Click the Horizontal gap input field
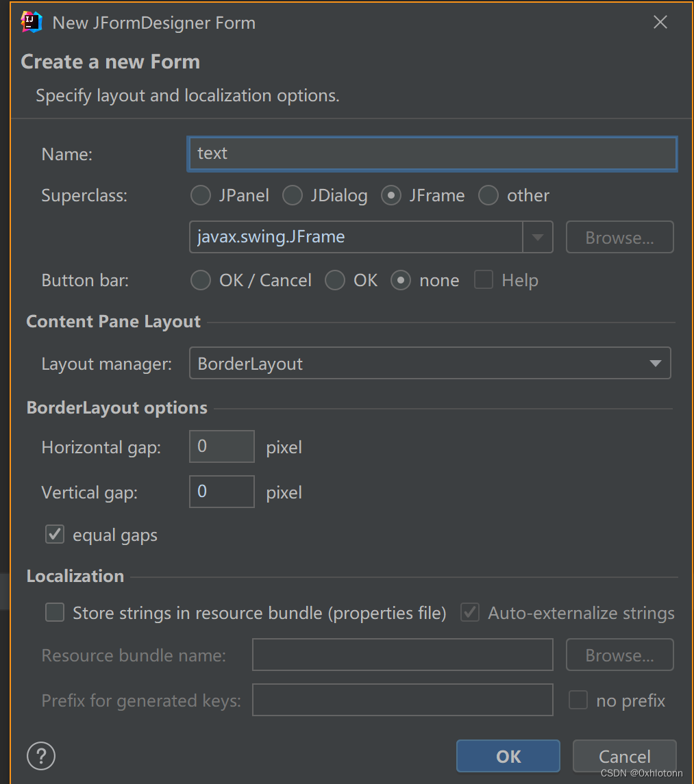 pos(222,446)
